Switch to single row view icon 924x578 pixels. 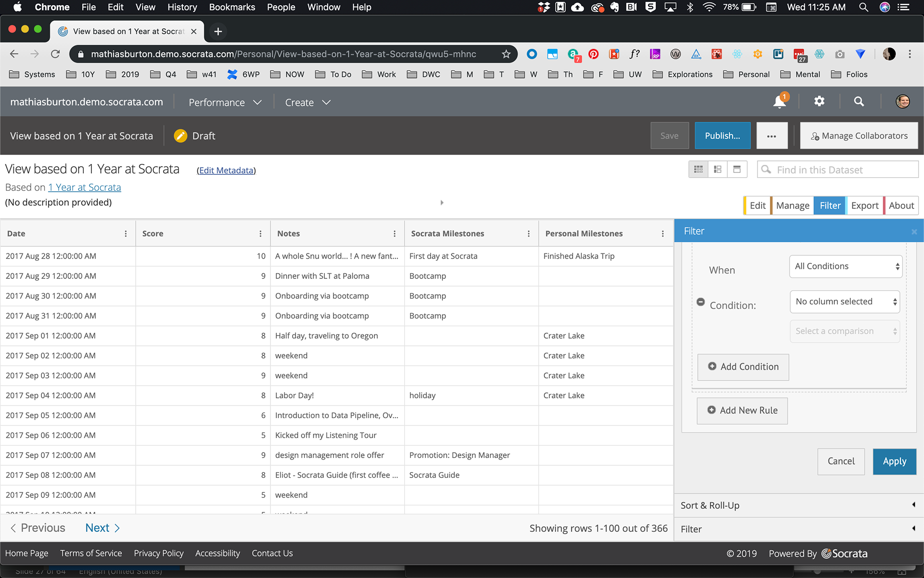[737, 169]
